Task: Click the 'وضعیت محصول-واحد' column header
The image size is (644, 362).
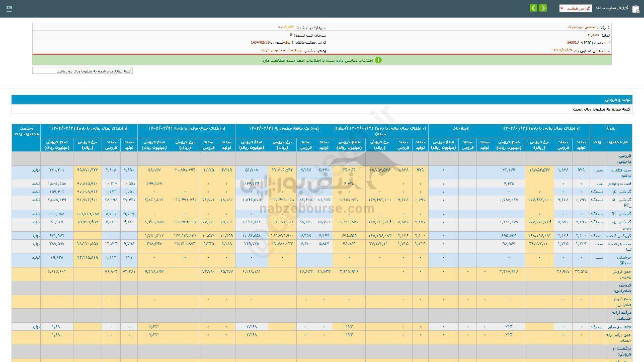Action: pos(26,131)
